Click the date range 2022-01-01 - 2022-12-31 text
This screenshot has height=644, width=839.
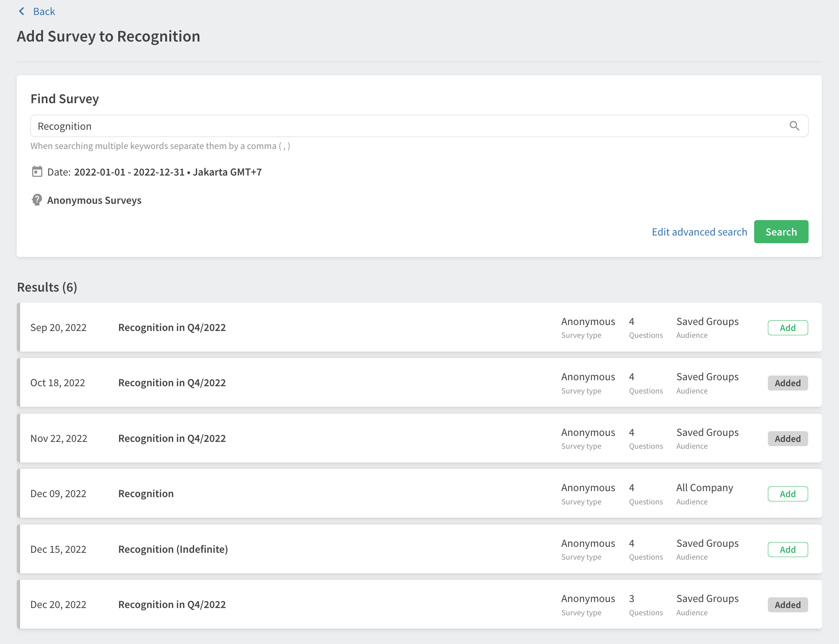click(129, 172)
